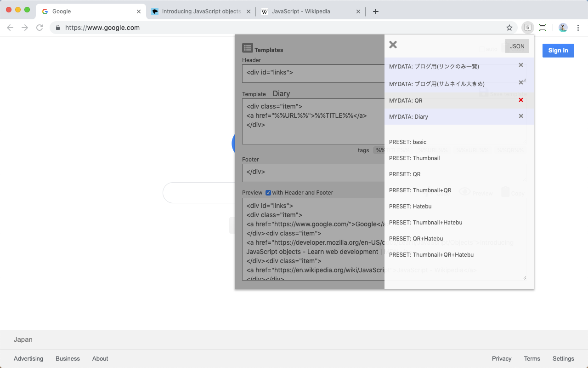Open the Chrome profile avatar
The width and height of the screenshot is (588, 368).
click(563, 28)
